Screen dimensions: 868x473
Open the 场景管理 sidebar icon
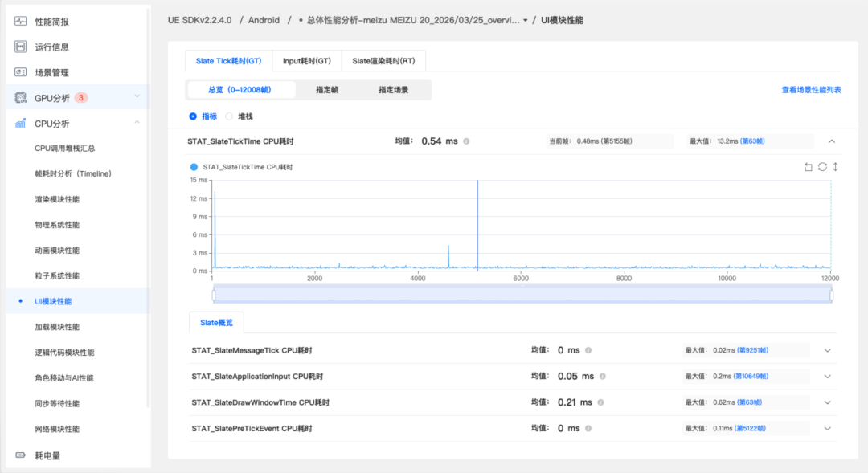(x=20, y=72)
